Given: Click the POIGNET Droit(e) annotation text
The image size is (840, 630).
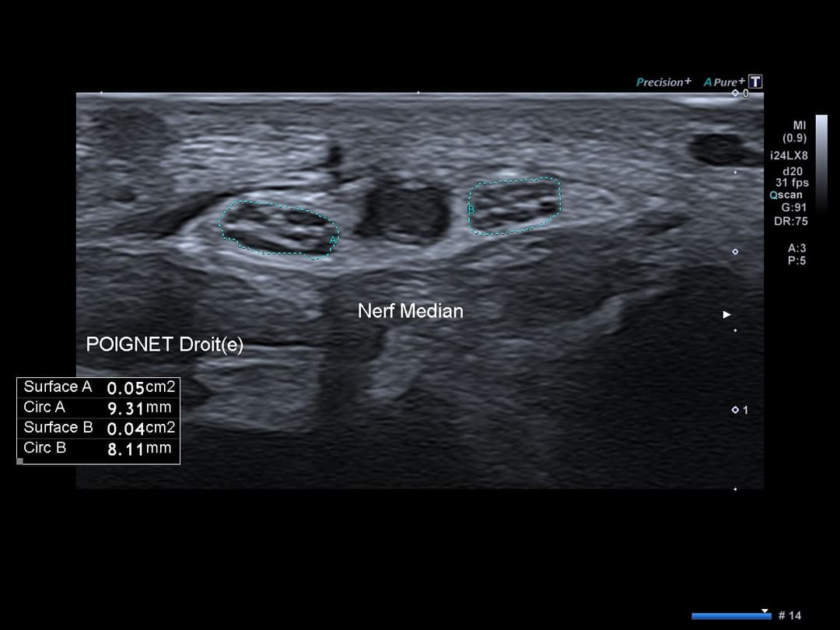Looking at the screenshot, I should tap(164, 345).
